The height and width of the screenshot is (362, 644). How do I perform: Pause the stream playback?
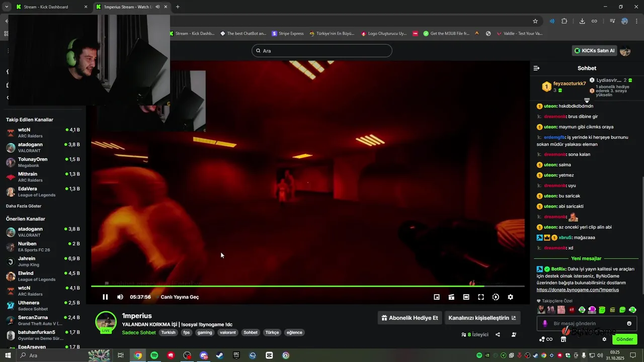pyautogui.click(x=105, y=297)
